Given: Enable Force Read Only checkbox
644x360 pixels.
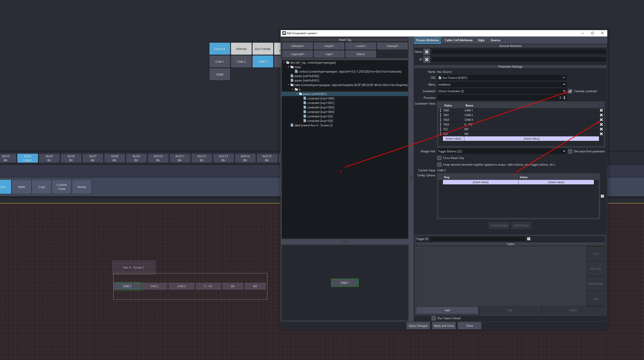Looking at the screenshot, I should [439, 158].
